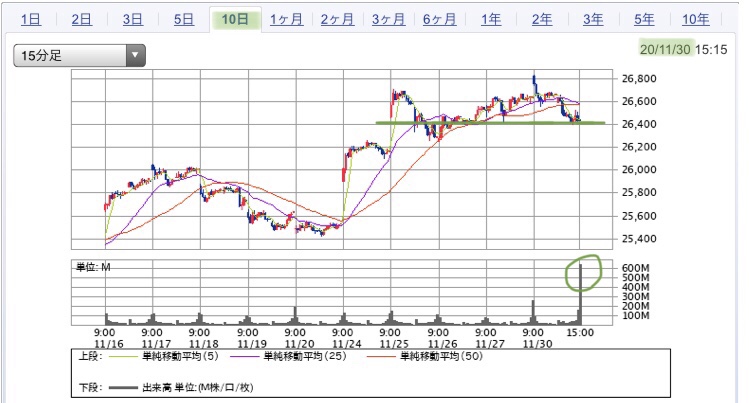
Task: Open the 1ヶ月 range tab
Action: pyautogui.click(x=286, y=20)
